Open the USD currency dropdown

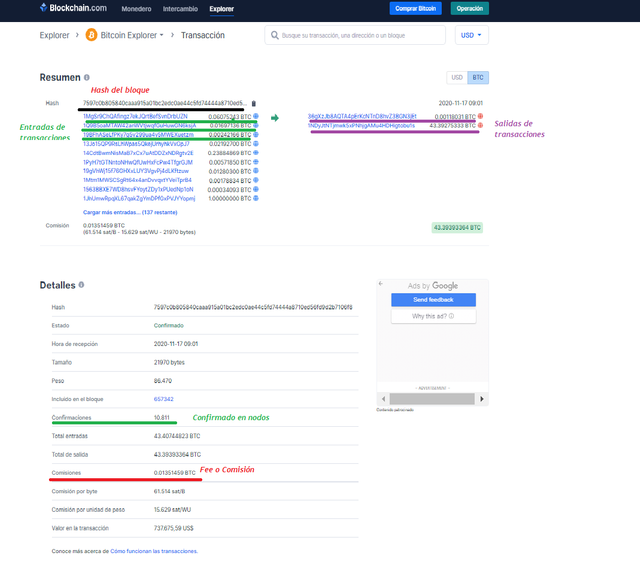(x=471, y=35)
